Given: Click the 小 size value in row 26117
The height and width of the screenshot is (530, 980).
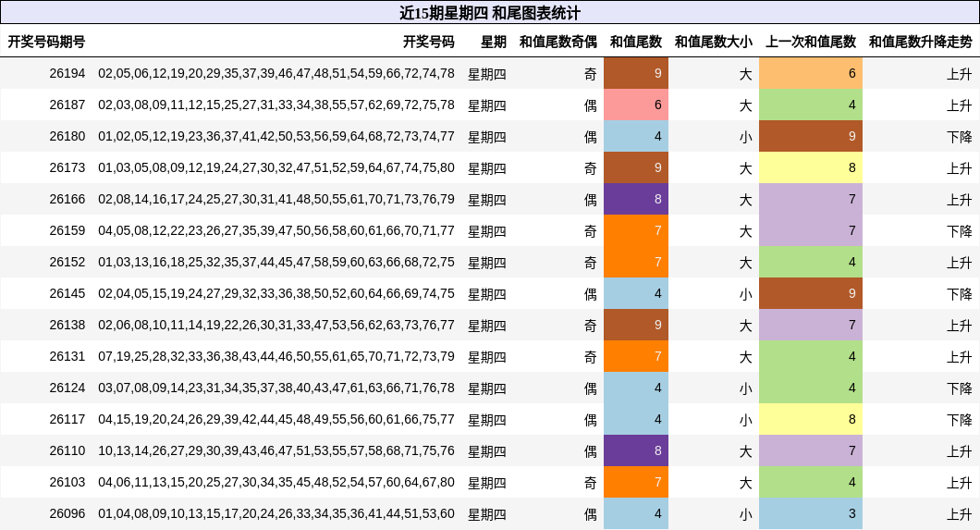Looking at the screenshot, I should click(745, 420).
